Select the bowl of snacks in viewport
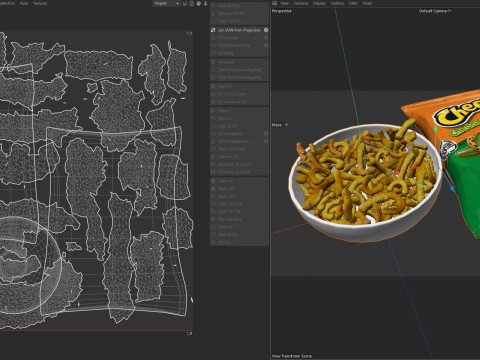Viewport: 480px width, 360px height. pyautogui.click(x=365, y=182)
